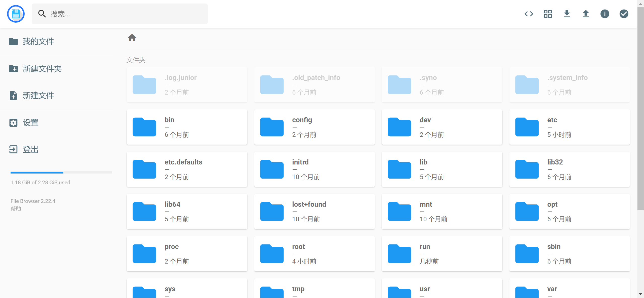Click the File Browser floppy disk logo
This screenshot has height=298, width=644.
16,14
